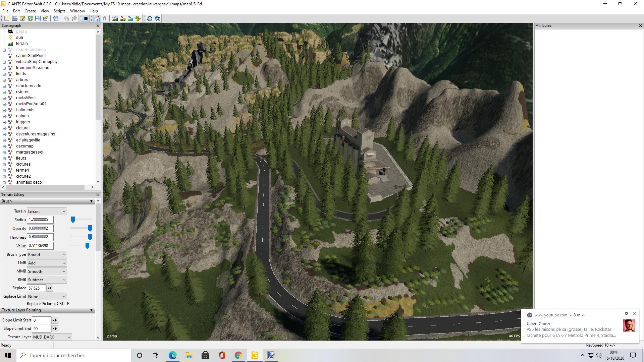
Task: Open the Texture Layer MUD_DARK dropdown
Action: pyautogui.click(x=52, y=337)
